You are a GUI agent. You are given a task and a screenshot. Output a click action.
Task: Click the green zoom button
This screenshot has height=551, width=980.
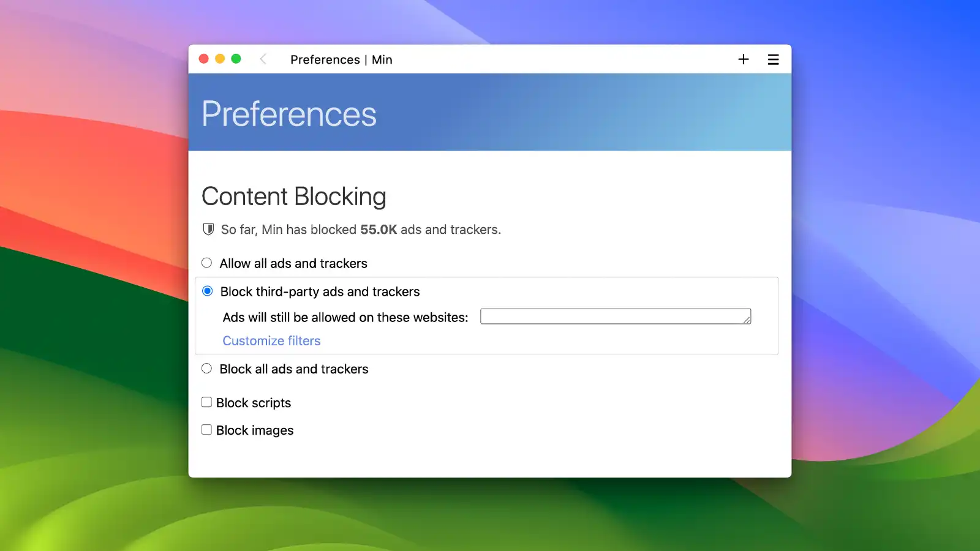pyautogui.click(x=235, y=59)
